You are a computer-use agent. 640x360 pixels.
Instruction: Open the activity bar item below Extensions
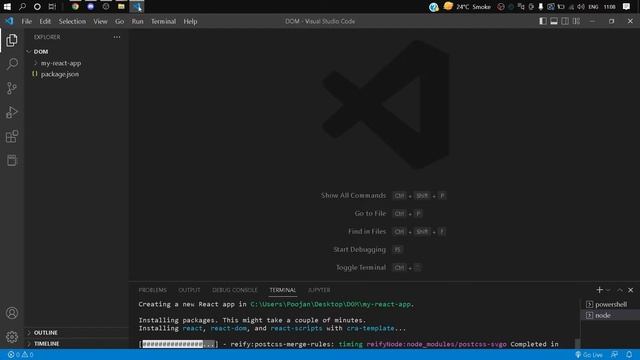pyautogui.click(x=12, y=160)
